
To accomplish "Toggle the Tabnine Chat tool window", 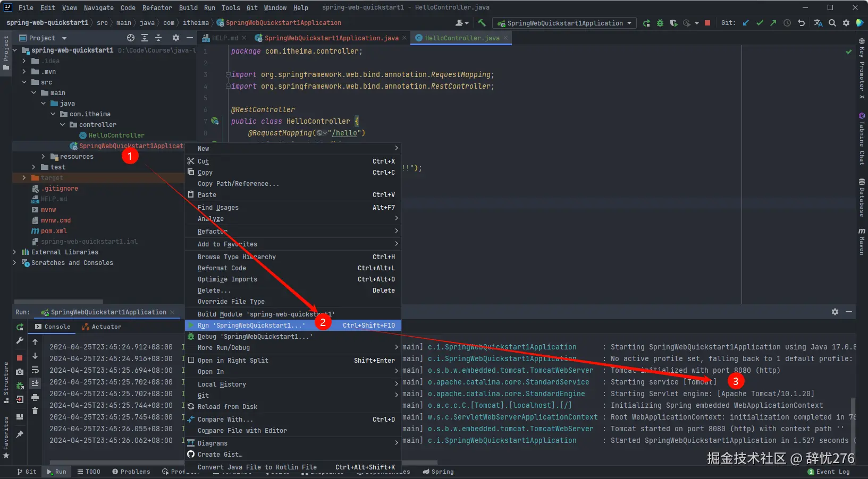I will (x=862, y=139).
